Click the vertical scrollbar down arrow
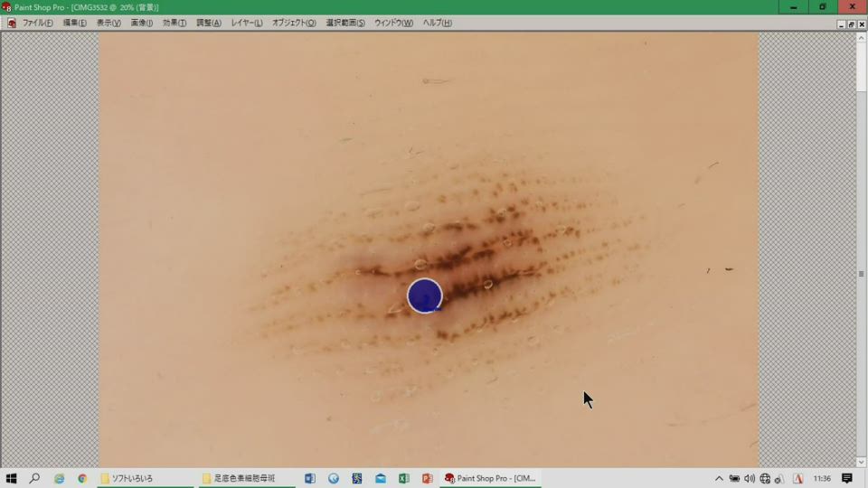Viewport: 868px width, 488px height. pyautogui.click(x=861, y=462)
